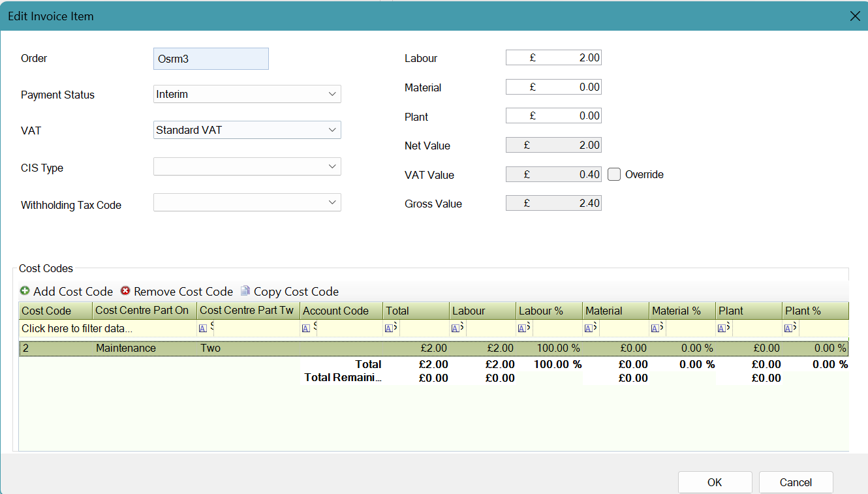868x494 pixels.
Task: Click filter icon under Total column
Action: tap(389, 328)
